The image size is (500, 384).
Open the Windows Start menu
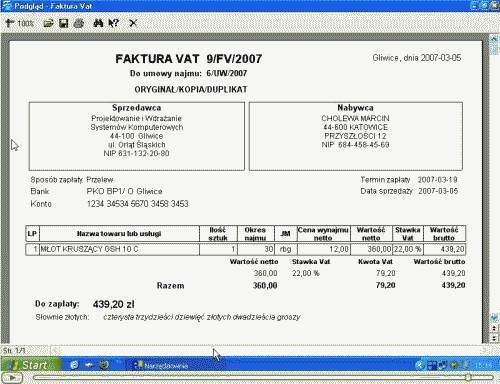coord(31,365)
